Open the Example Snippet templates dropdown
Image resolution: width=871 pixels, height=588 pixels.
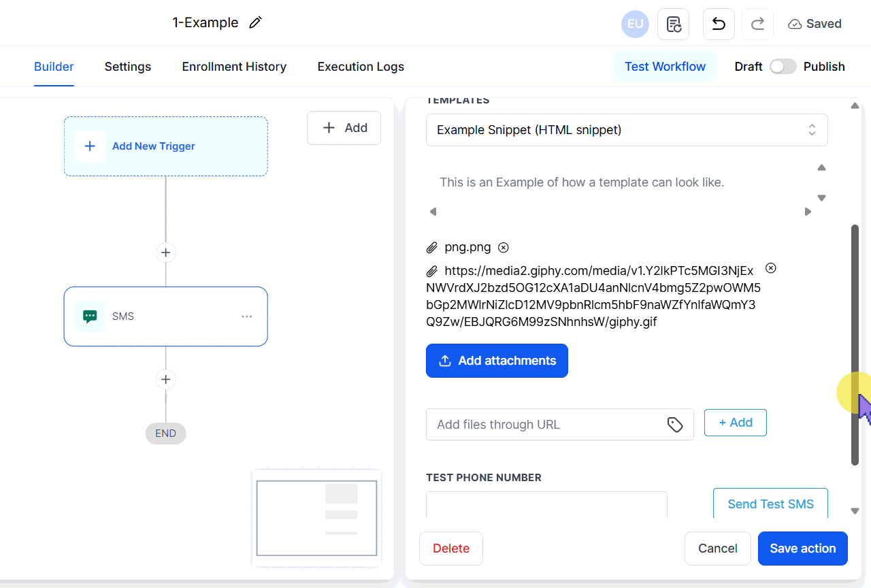pyautogui.click(x=626, y=130)
